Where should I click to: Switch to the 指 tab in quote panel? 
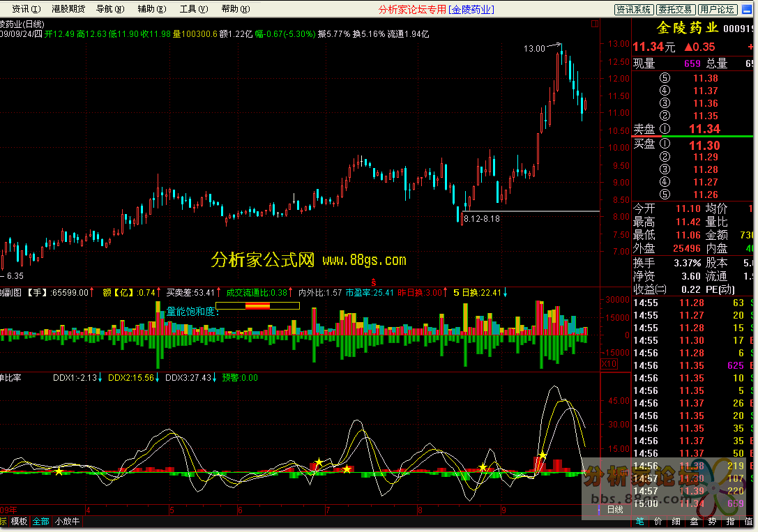730,522
